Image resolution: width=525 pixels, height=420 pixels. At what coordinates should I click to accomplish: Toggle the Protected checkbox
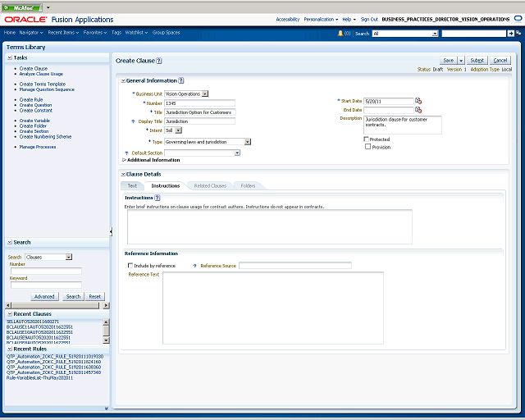367,139
